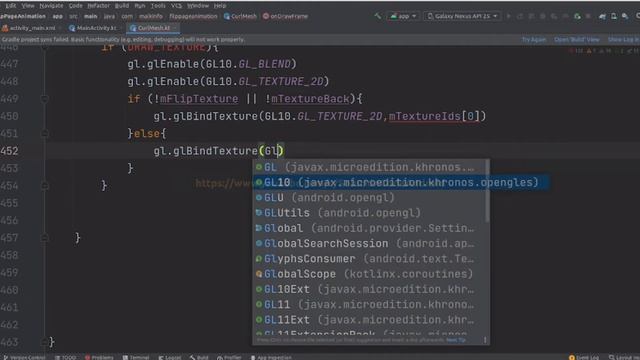Open the SDK Manager icon
This screenshot has width=640, height=360.
pos(625,16)
